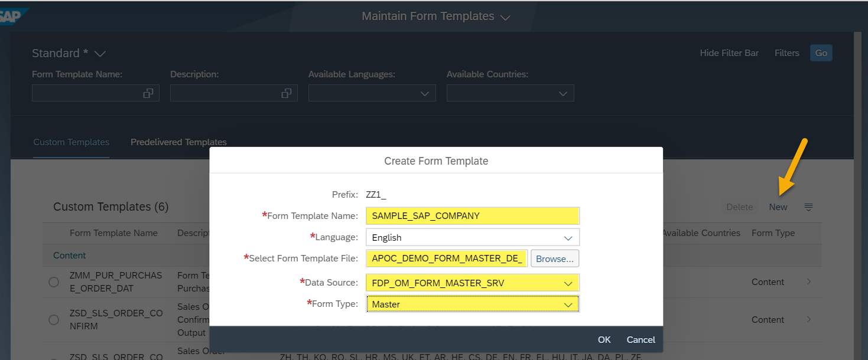
Task: Select radio button for ZSD_SLS_ORDER_CONFIRM
Action: pyautogui.click(x=54, y=320)
